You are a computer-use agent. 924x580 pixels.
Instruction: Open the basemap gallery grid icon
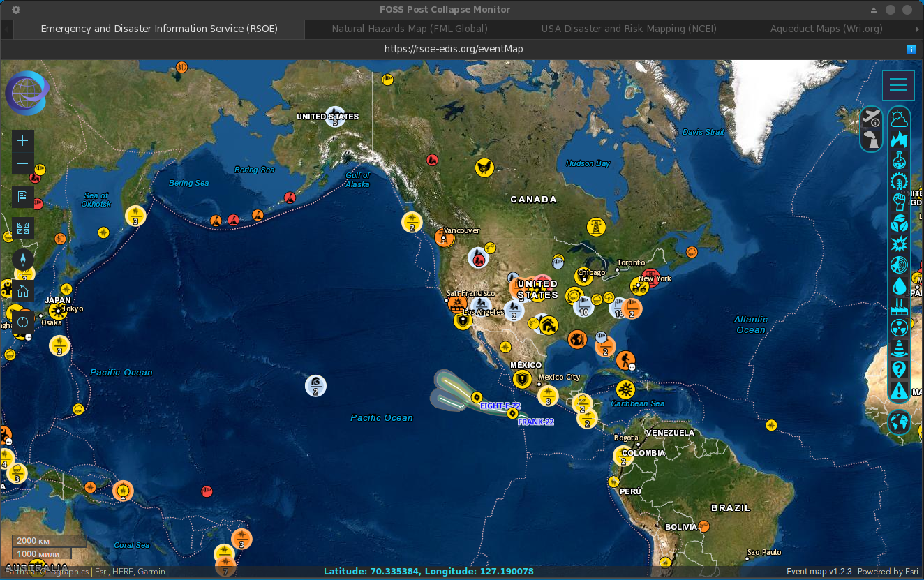click(23, 228)
